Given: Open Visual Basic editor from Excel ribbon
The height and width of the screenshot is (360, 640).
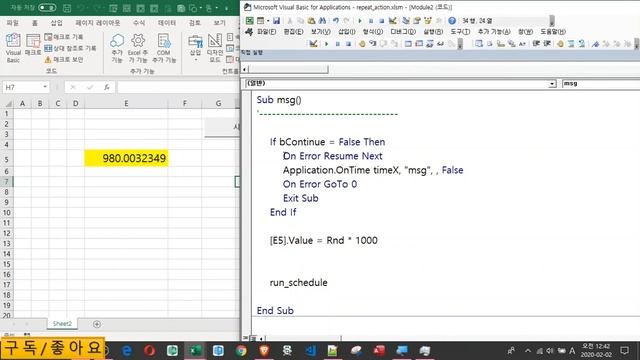Looking at the screenshot, I should point(13,48).
